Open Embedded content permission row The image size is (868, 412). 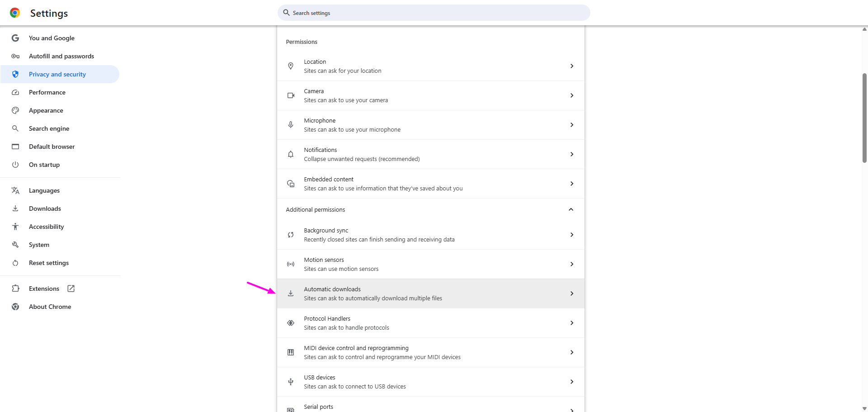[430, 184]
